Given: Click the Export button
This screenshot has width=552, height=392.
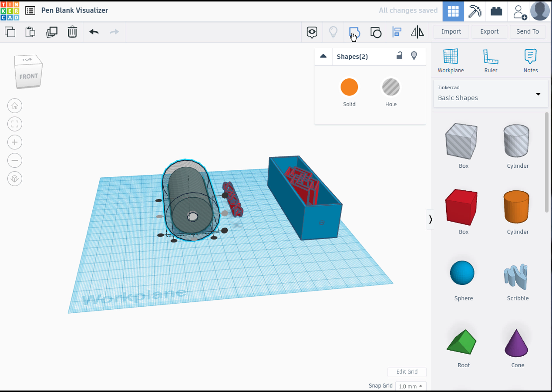Looking at the screenshot, I should 489,31.
